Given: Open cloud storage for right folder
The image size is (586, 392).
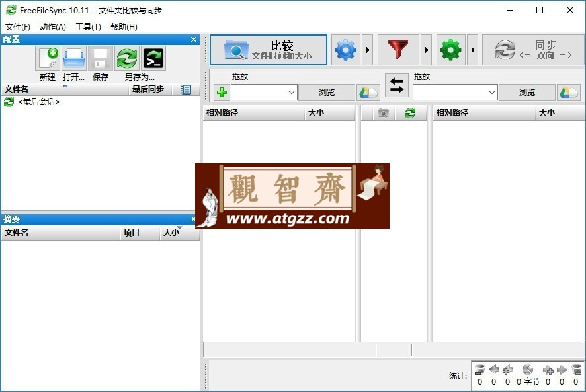Looking at the screenshot, I should (x=568, y=92).
